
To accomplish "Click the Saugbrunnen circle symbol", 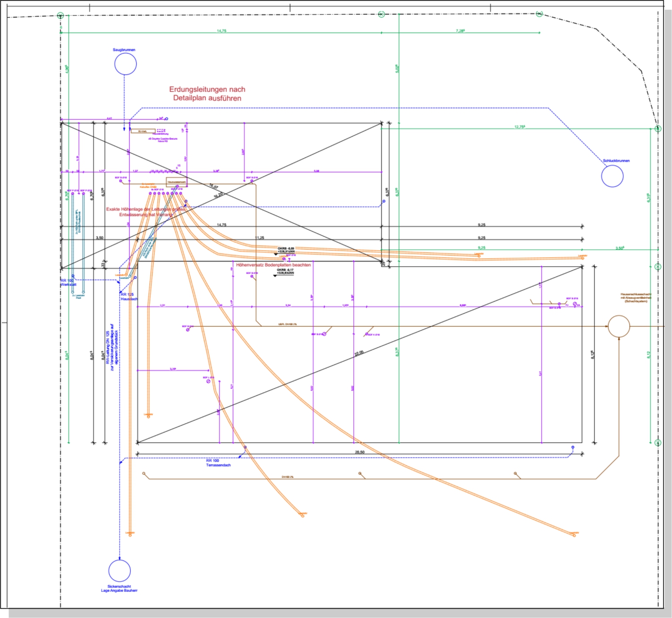I will [125, 64].
